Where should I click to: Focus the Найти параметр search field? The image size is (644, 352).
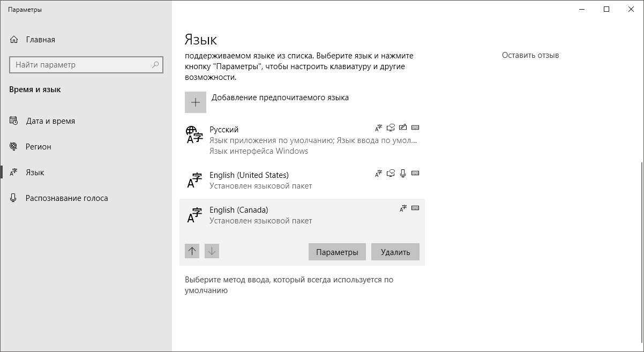pos(86,65)
